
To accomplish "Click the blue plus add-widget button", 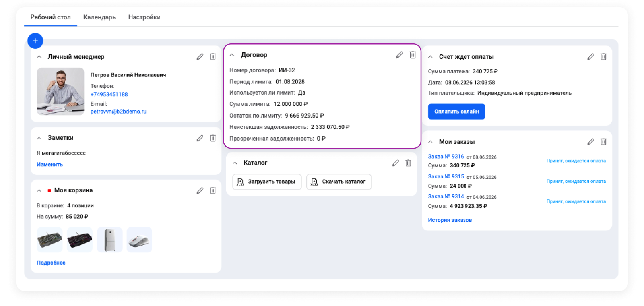I will tap(35, 41).
